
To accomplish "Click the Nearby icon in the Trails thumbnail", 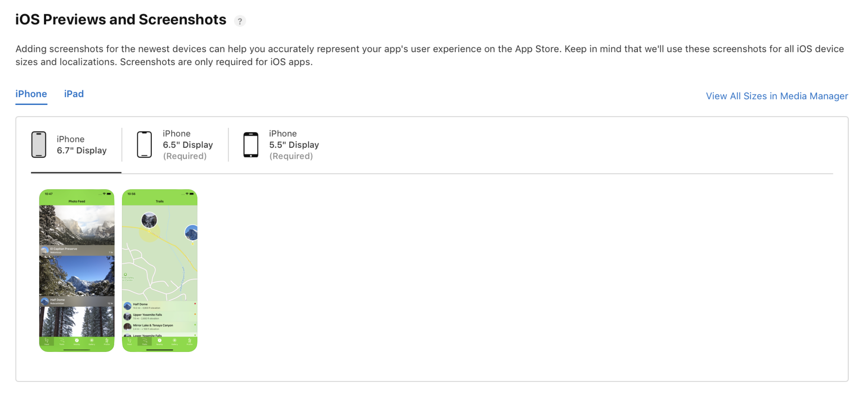I will [x=159, y=341].
